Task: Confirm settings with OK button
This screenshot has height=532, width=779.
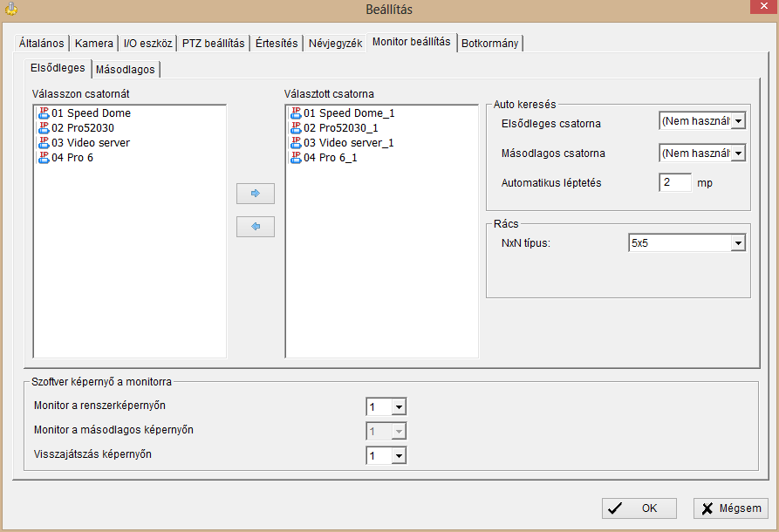Action: click(x=639, y=508)
